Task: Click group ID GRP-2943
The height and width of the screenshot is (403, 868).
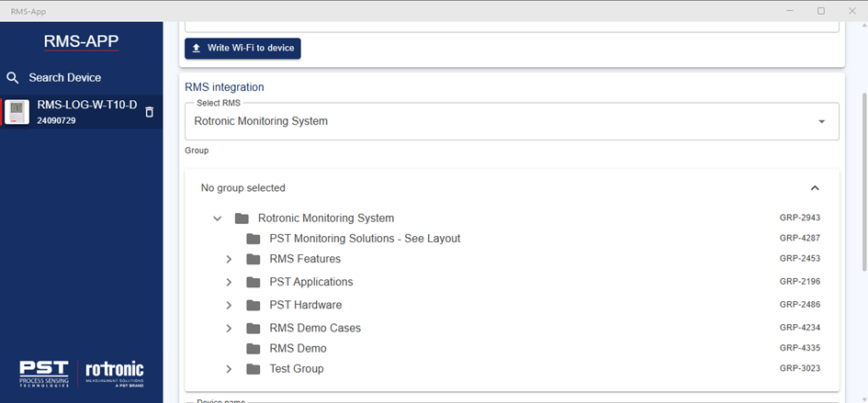Action: pyautogui.click(x=800, y=218)
